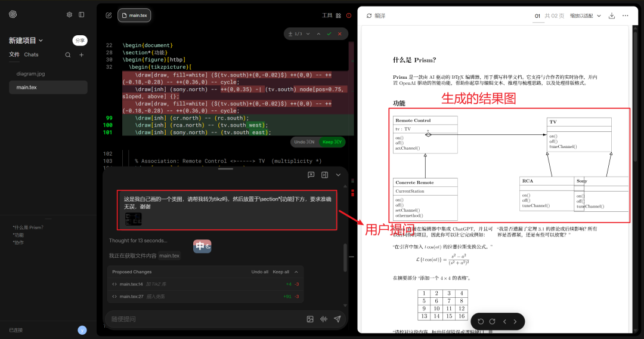The height and width of the screenshot is (339, 644).
Task: Expand the 新建项目 project dropdown
Action: 26,41
